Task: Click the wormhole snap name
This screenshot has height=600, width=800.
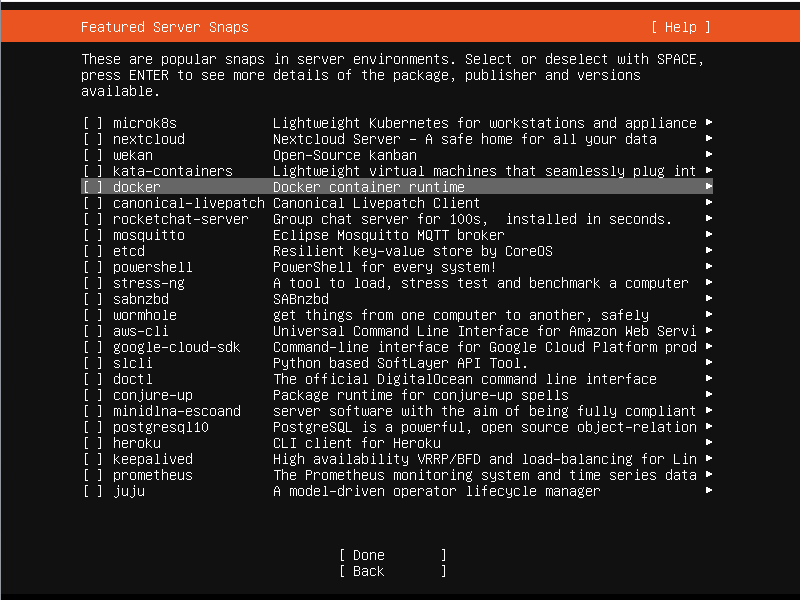Action: pyautogui.click(x=145, y=315)
